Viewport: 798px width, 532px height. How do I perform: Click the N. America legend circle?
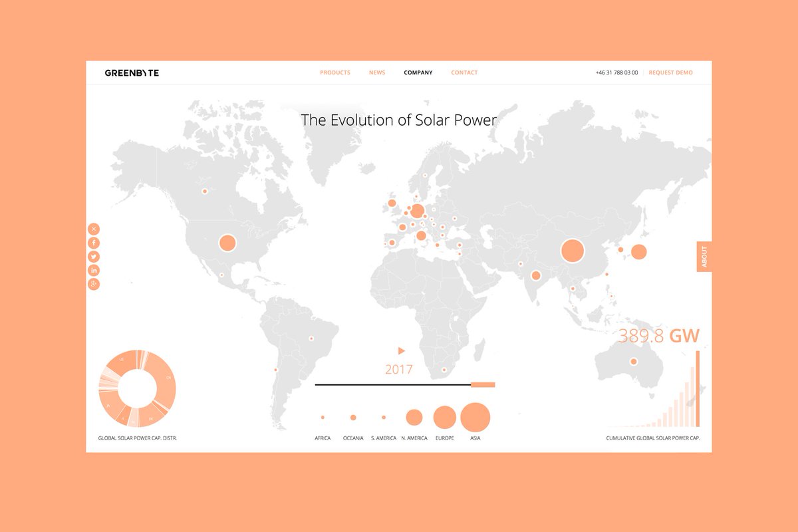click(x=414, y=418)
